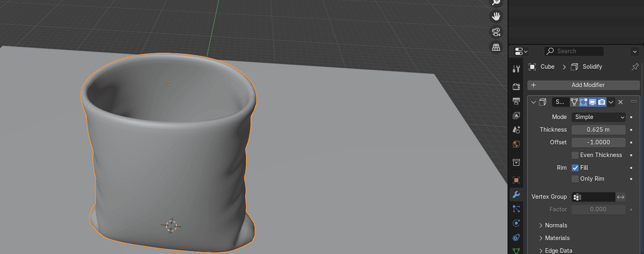Expand the Materials section
The height and width of the screenshot is (254, 644).
(557, 238)
